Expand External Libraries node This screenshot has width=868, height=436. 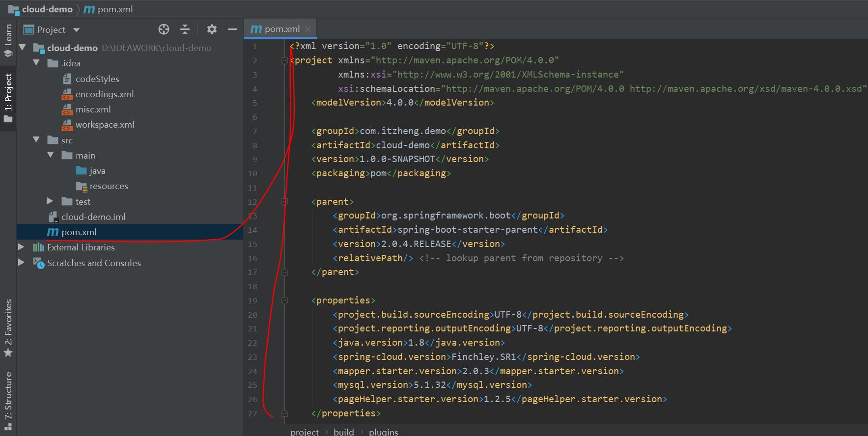(21, 247)
